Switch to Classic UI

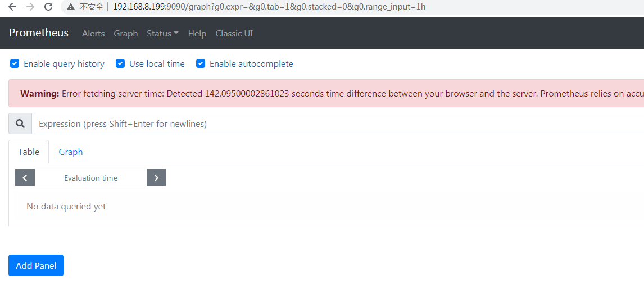pyautogui.click(x=234, y=34)
